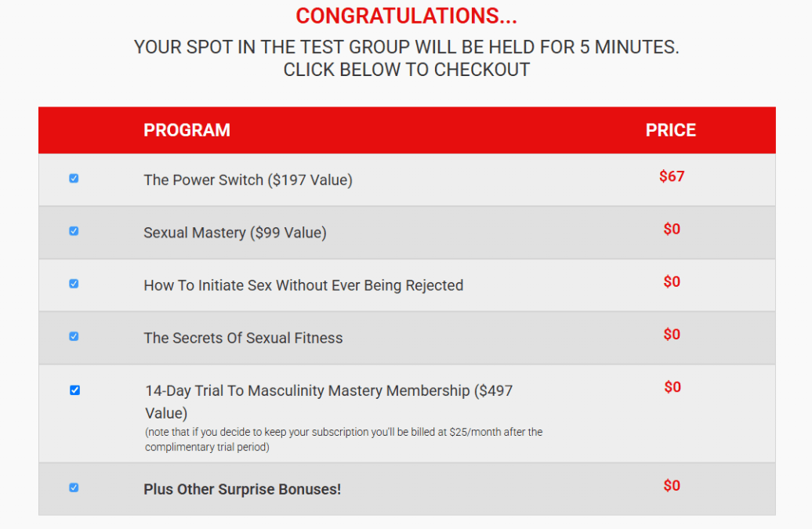812x529 pixels.
Task: Uncheck The Power Switch checkbox
Action: tap(74, 179)
